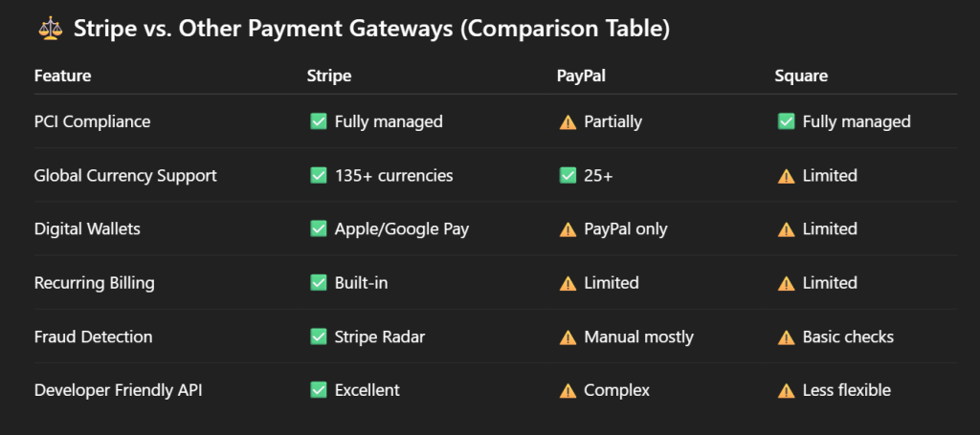Click the PCI Compliance row label

pos(93,121)
